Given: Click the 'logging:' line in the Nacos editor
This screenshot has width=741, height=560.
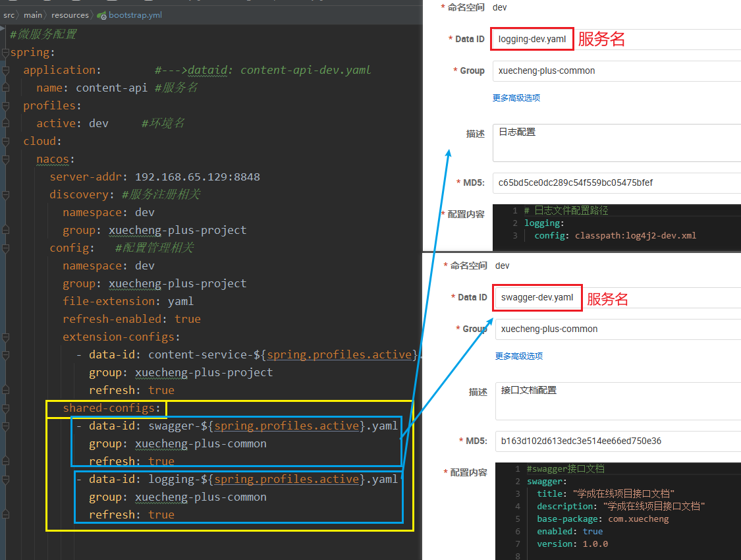Looking at the screenshot, I should [x=544, y=223].
